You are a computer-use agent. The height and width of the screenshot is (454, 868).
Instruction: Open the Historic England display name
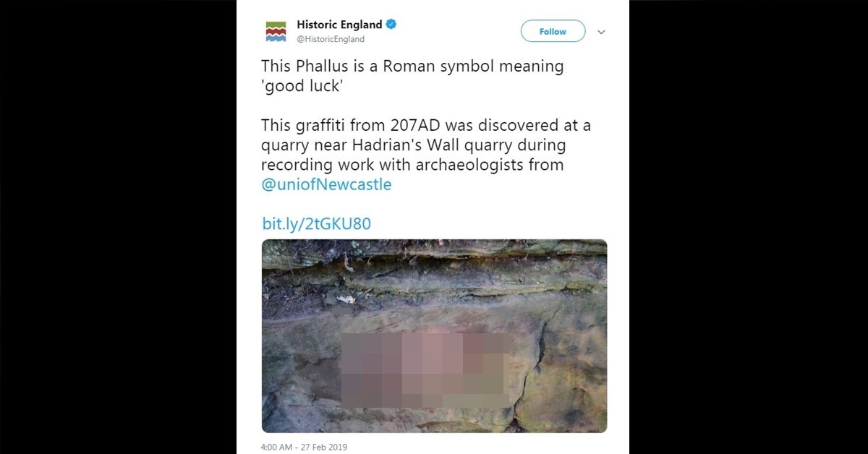click(x=339, y=25)
